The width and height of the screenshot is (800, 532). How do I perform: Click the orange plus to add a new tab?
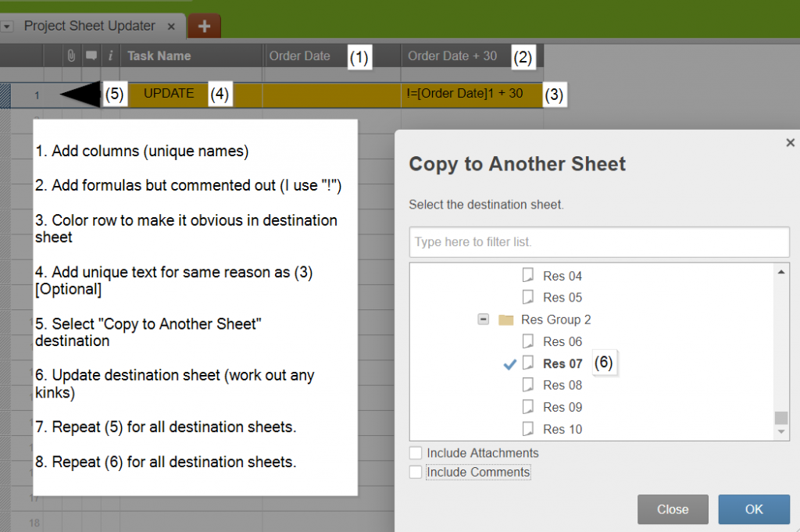tap(203, 25)
